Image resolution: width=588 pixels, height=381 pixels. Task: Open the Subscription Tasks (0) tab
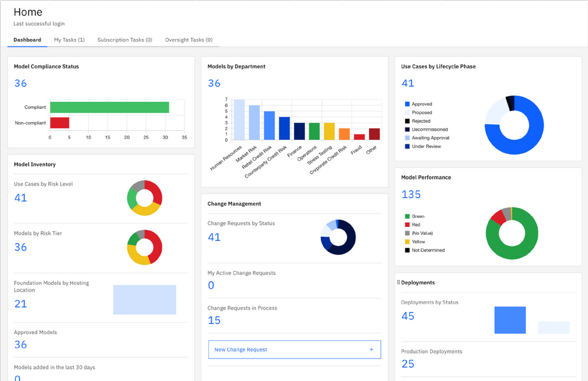tap(125, 40)
